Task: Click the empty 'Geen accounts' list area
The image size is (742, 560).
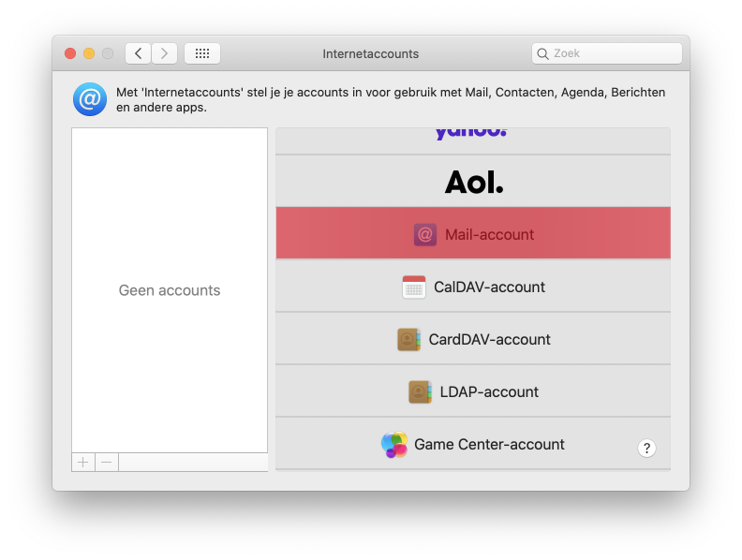Action: click(170, 290)
